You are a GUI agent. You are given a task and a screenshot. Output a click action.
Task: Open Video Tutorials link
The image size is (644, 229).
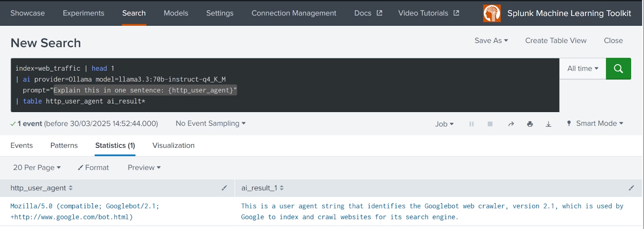click(x=423, y=13)
